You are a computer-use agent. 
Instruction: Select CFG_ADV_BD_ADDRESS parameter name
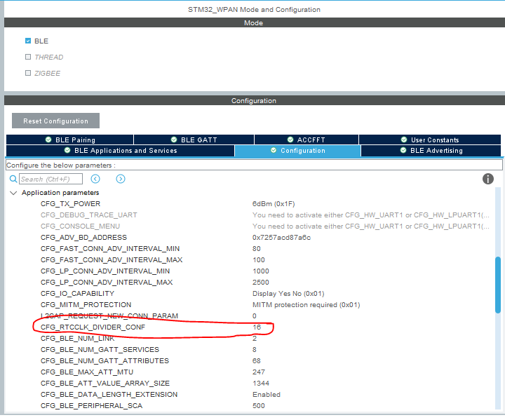coord(83,238)
